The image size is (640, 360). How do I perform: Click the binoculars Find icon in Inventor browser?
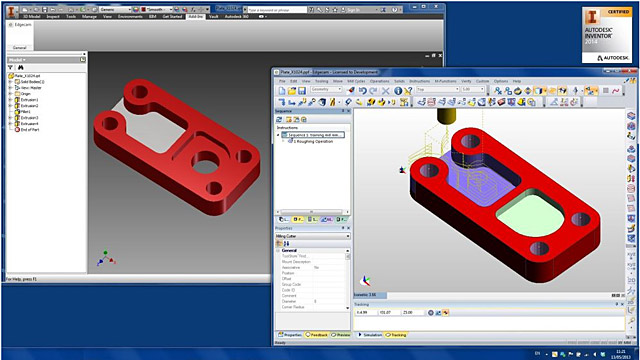tap(20, 67)
